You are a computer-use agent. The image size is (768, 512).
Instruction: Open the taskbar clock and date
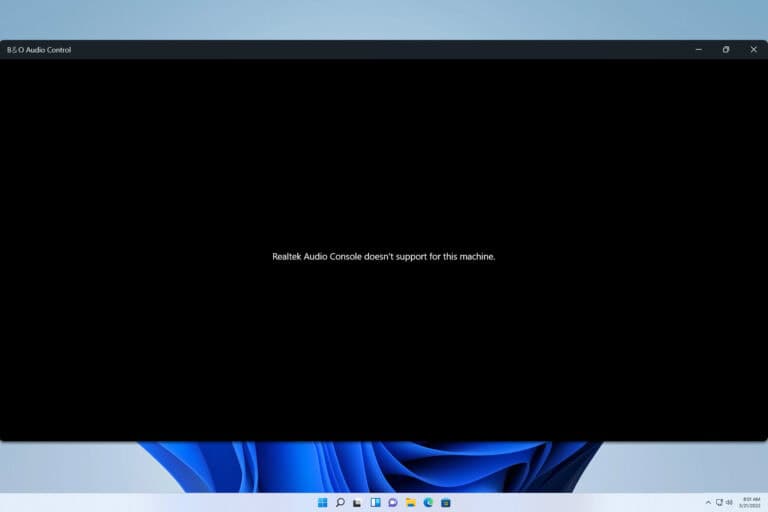coord(750,503)
